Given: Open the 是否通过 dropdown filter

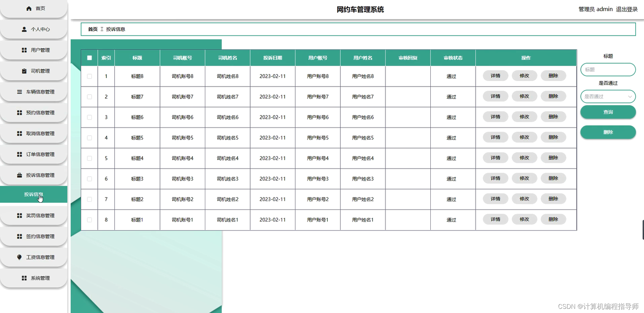Looking at the screenshot, I should (608, 96).
